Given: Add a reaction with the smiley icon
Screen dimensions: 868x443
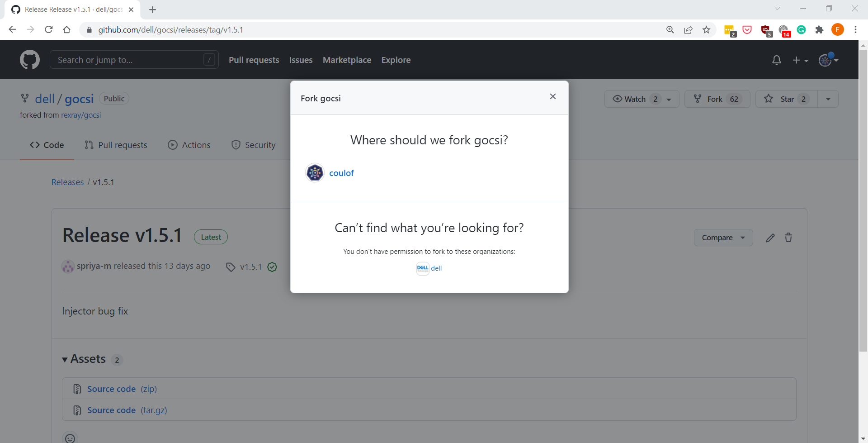Looking at the screenshot, I should point(70,438).
